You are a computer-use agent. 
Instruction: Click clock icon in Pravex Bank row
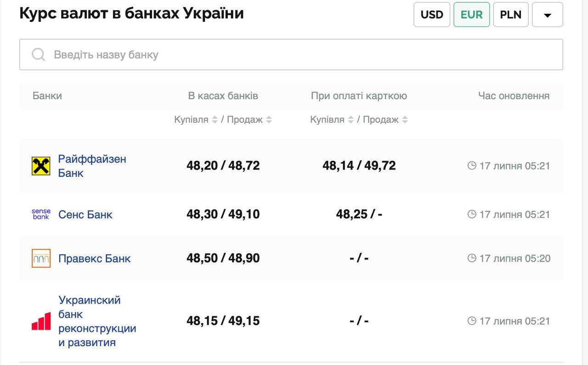coord(471,258)
